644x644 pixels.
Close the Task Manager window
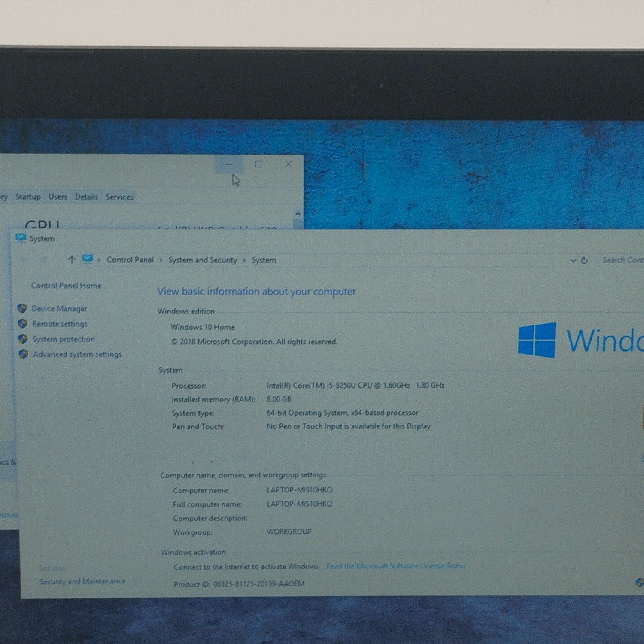click(289, 164)
